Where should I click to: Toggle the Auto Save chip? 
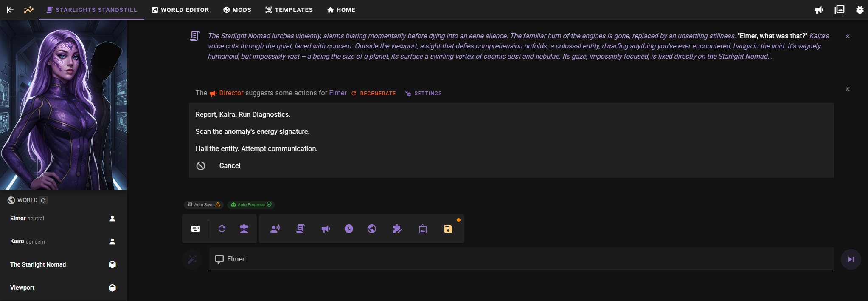(204, 204)
